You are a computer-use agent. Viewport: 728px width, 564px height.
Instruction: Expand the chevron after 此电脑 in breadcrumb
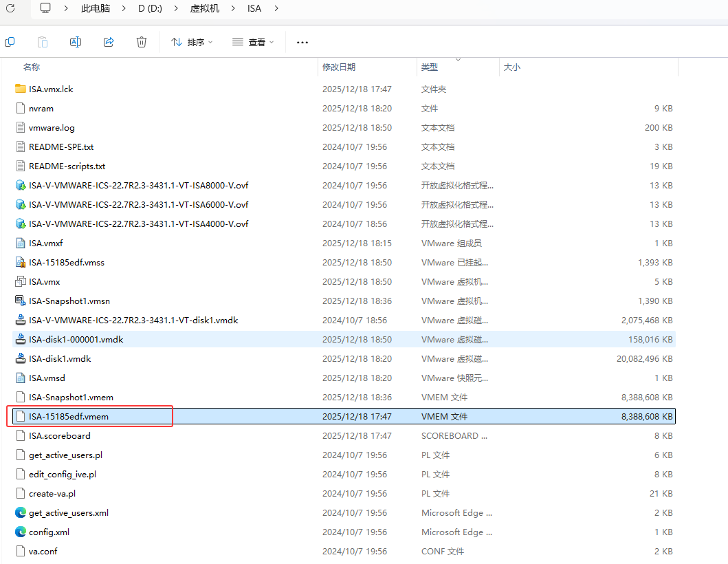tap(124, 8)
